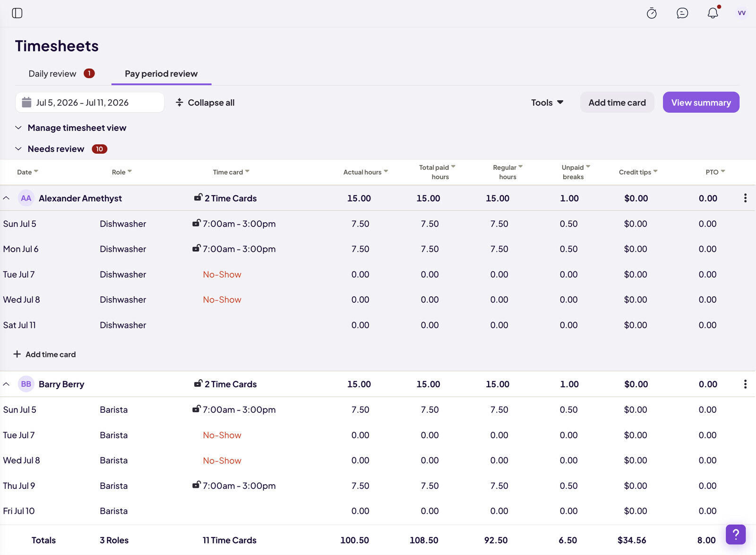Sort by the PTO column header
The width and height of the screenshot is (756, 555).
click(x=715, y=172)
